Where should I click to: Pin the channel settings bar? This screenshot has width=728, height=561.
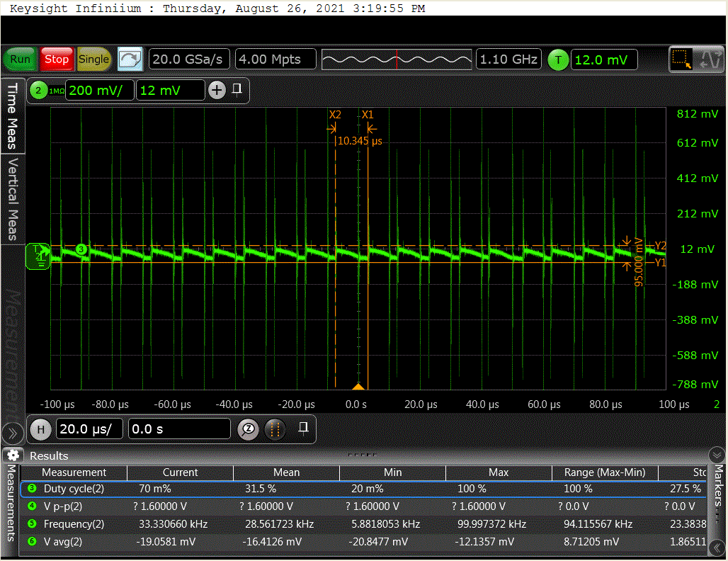coord(237,89)
